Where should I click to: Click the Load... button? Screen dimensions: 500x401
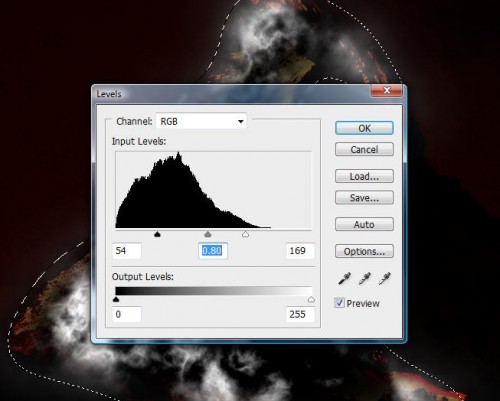click(364, 176)
